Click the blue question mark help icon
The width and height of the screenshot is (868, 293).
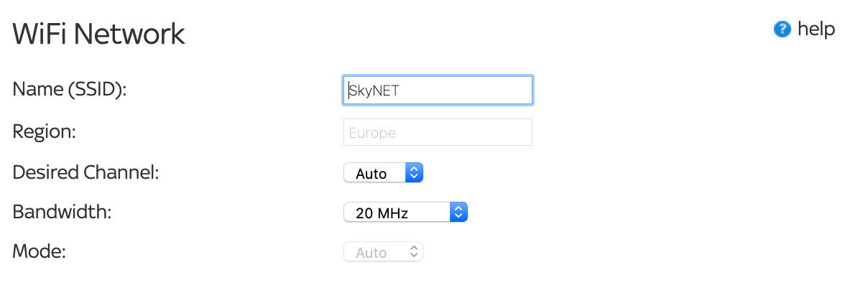pos(782,29)
